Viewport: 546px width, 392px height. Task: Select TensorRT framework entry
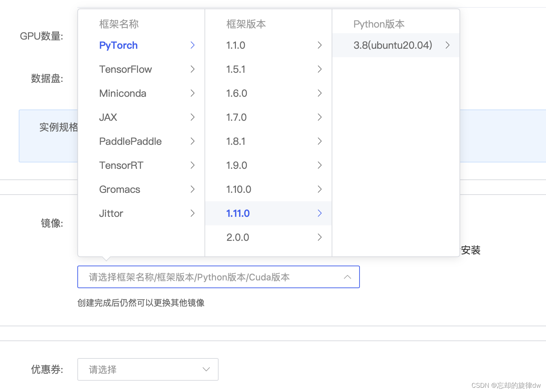121,165
